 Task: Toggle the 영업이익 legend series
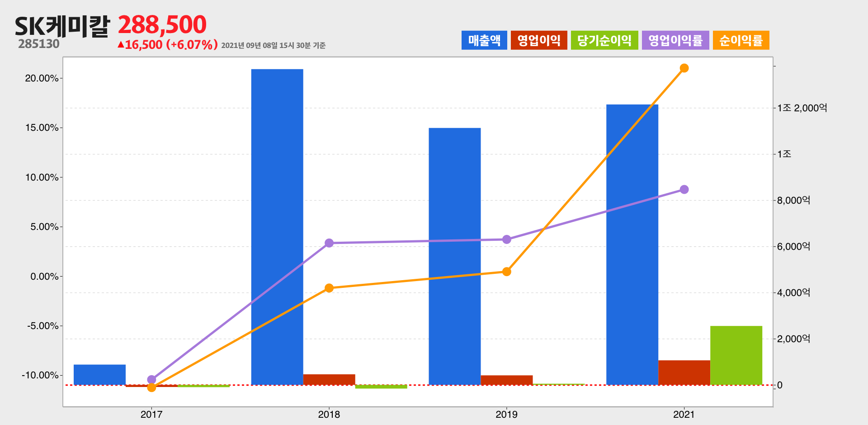(x=539, y=40)
